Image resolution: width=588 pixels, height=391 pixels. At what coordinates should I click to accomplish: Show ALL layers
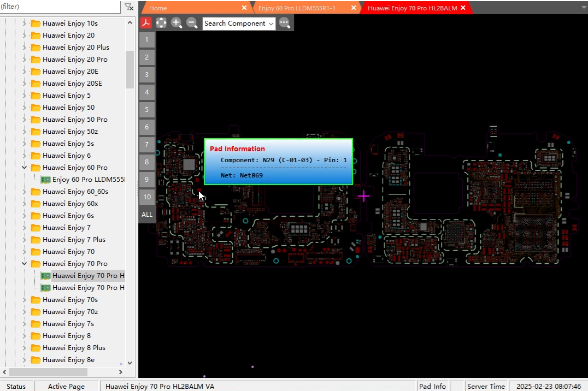pos(147,215)
